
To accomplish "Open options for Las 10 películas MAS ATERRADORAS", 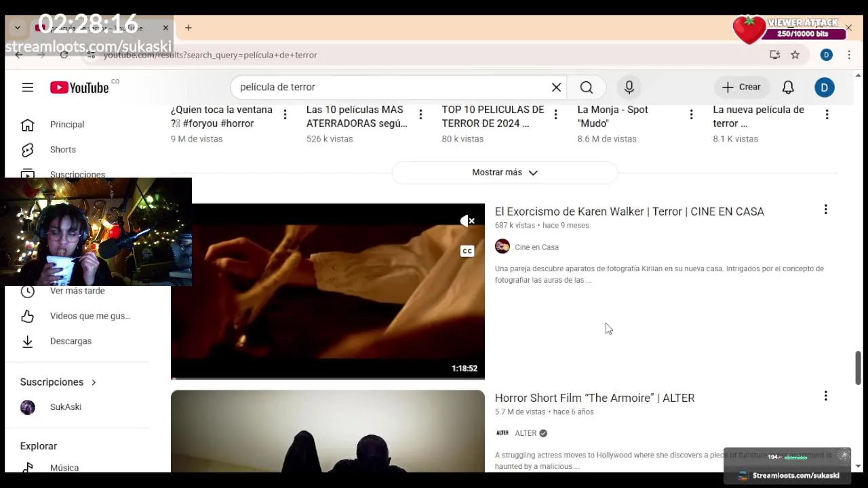I will pyautogui.click(x=420, y=115).
